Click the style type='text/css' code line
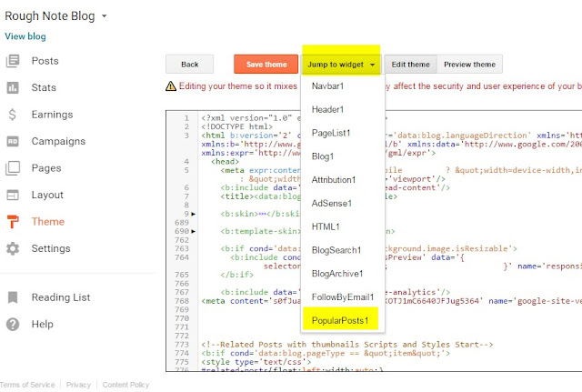Image resolution: width=582 pixels, height=392 pixels. (x=256, y=362)
